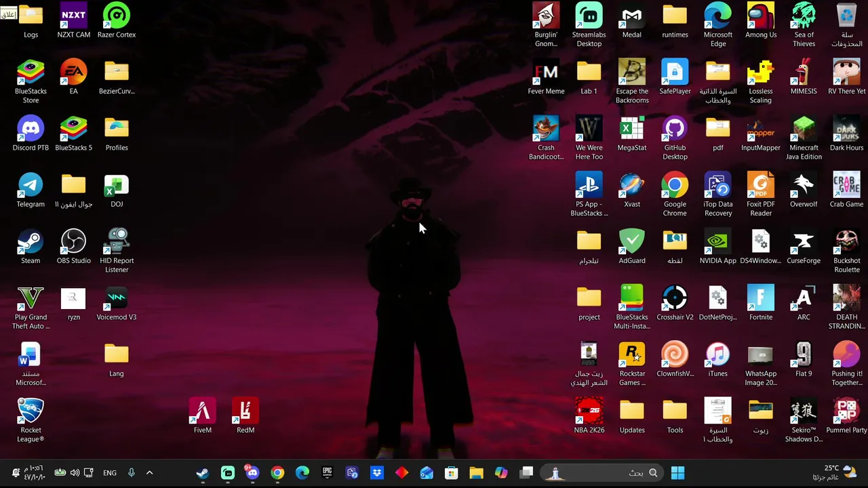Screen dimensions: 868x488
Task: Select the Overwolf shortcut
Action: tap(804, 190)
